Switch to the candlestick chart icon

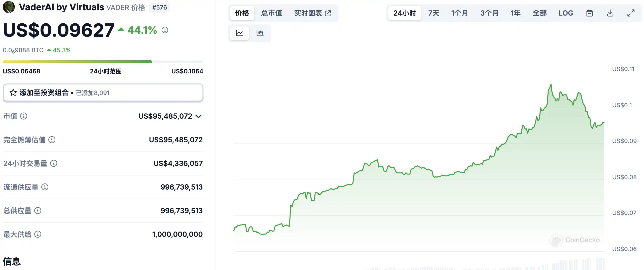click(260, 33)
